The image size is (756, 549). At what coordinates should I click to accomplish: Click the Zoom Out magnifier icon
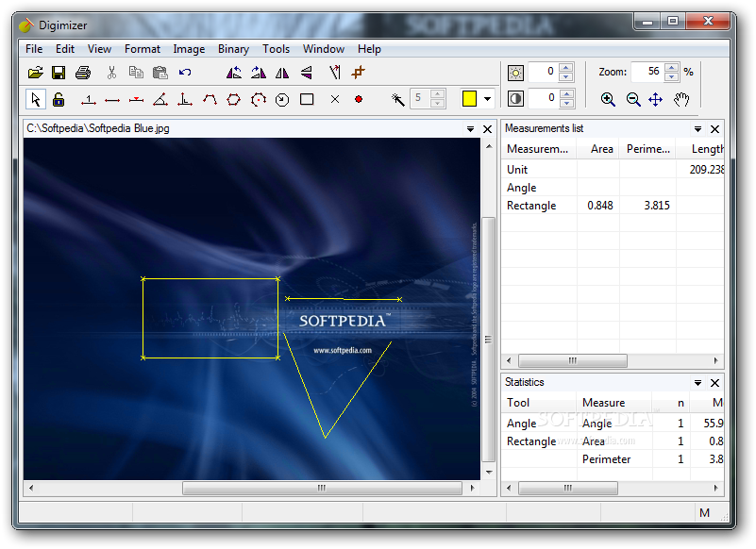point(633,100)
